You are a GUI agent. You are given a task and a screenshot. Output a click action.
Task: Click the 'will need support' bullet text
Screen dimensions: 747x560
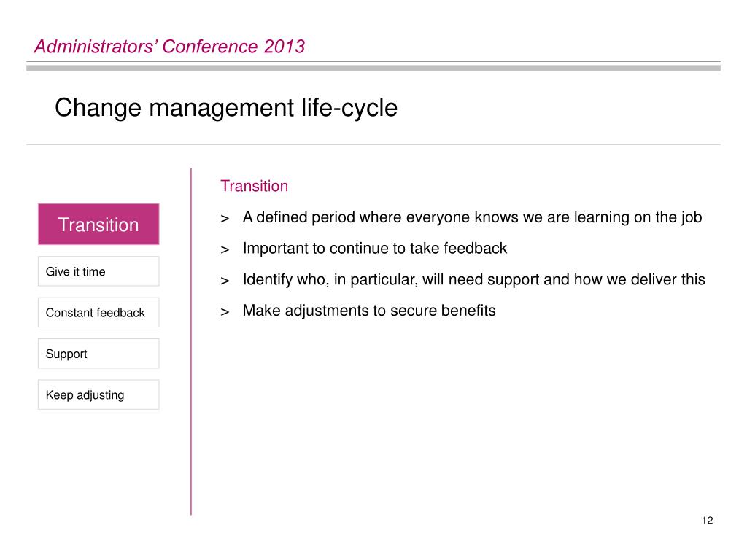point(474,279)
